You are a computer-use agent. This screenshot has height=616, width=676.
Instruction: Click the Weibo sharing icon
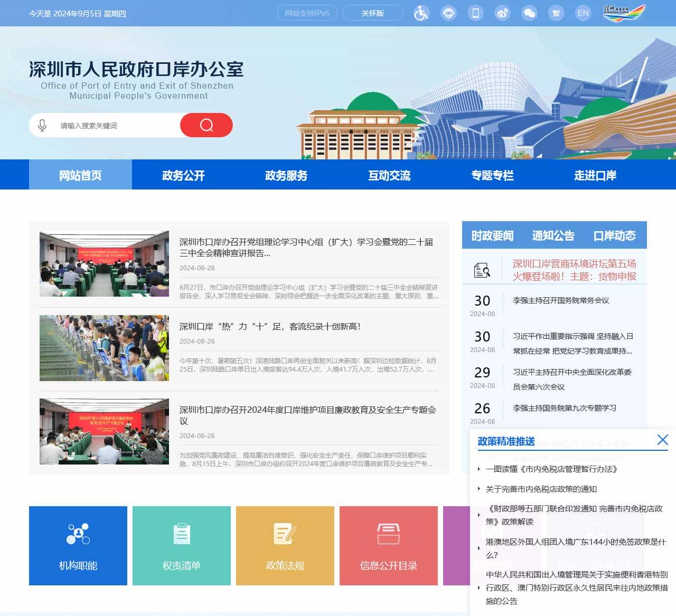coord(502,13)
